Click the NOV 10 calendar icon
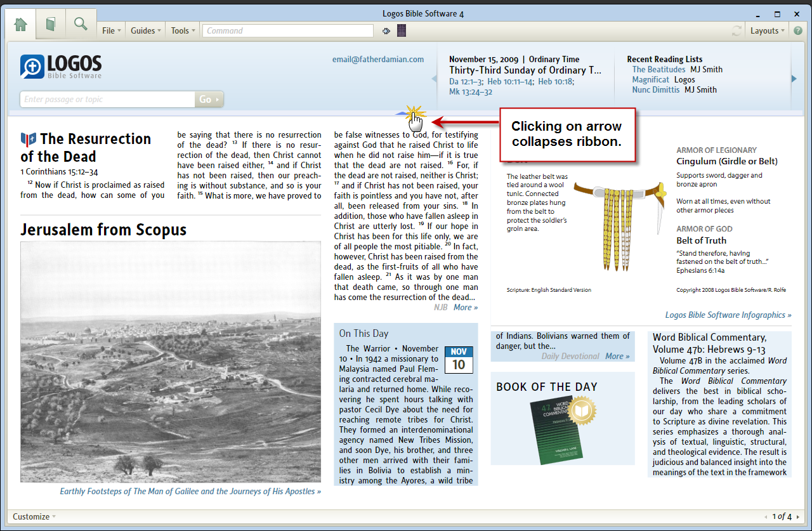This screenshot has height=531, width=812. point(459,360)
